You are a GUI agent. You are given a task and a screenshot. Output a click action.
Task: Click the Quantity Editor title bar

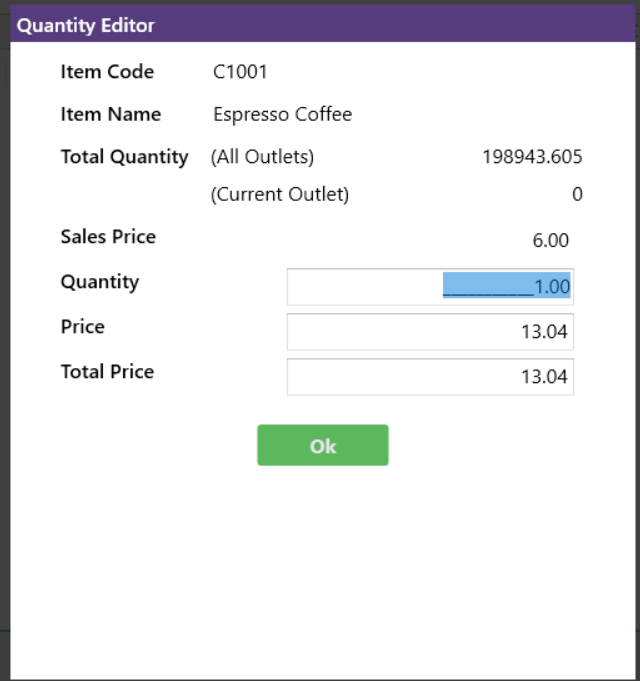tap(323, 25)
